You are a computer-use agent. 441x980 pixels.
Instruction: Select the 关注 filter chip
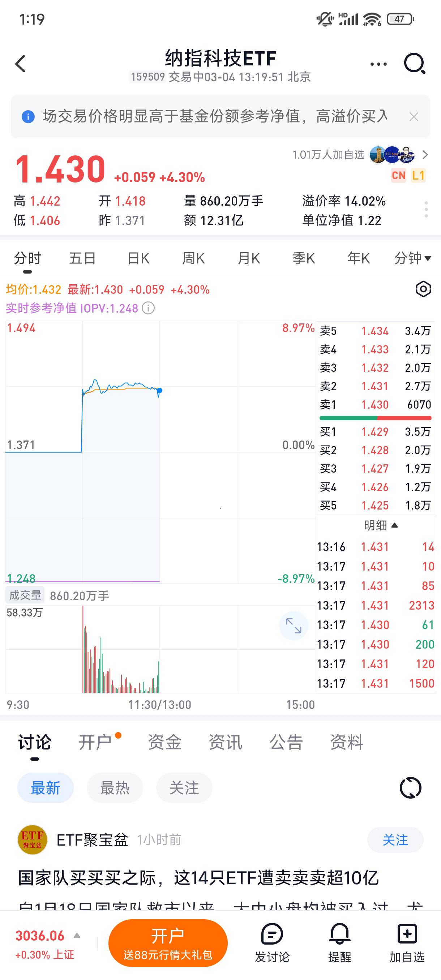point(184,787)
